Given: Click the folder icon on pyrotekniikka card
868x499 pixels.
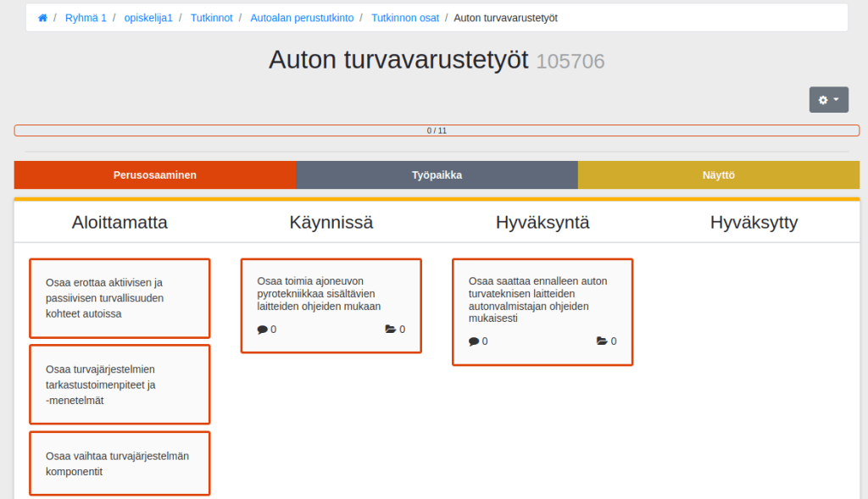Looking at the screenshot, I should tap(391, 329).
